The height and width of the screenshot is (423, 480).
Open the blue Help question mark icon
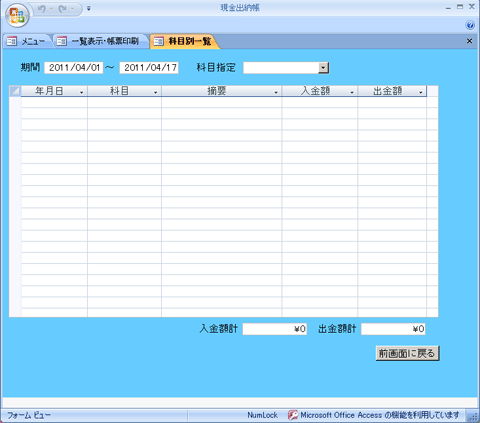coord(470,25)
